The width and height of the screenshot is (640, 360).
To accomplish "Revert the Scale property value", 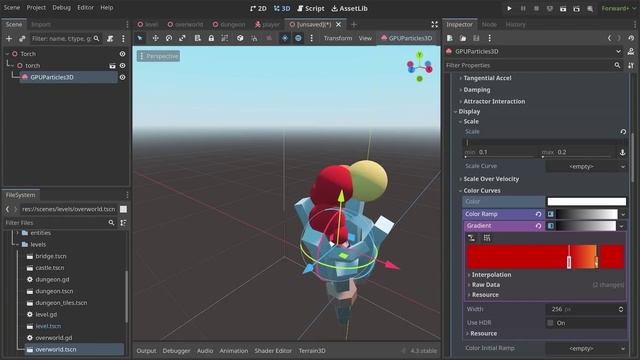I will 623,131.
